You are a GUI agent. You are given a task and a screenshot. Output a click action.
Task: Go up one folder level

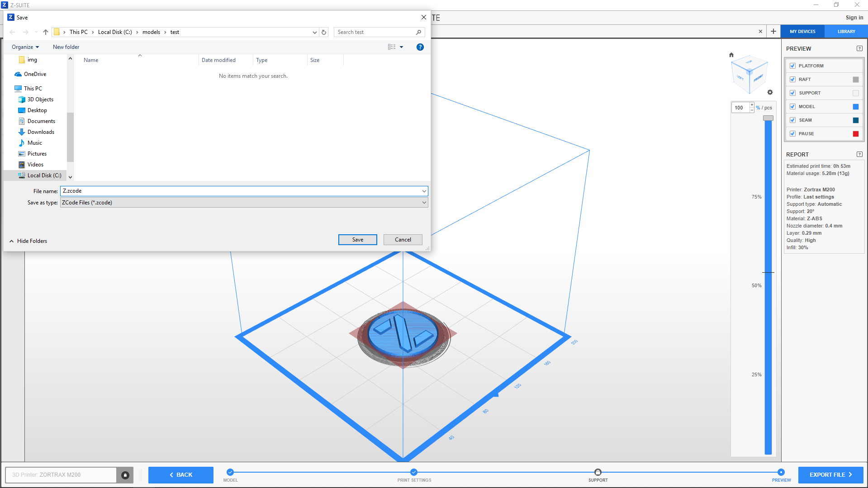[x=46, y=32]
